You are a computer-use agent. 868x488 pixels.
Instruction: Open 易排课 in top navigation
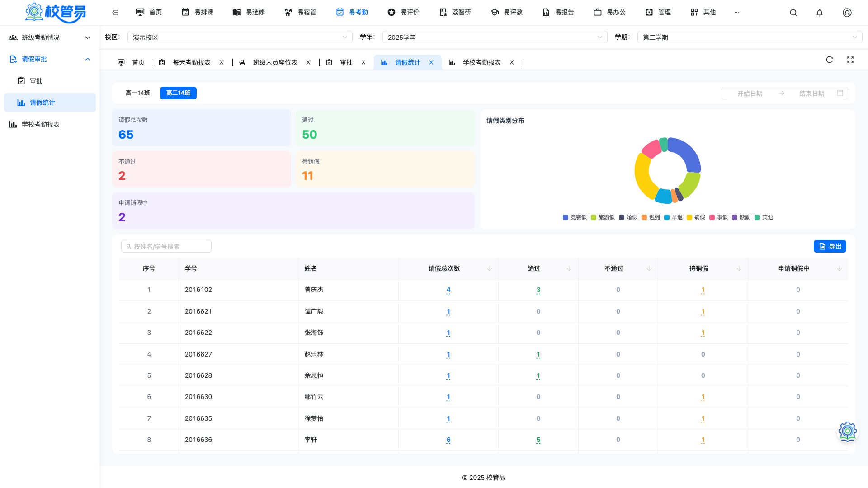[x=198, y=12]
